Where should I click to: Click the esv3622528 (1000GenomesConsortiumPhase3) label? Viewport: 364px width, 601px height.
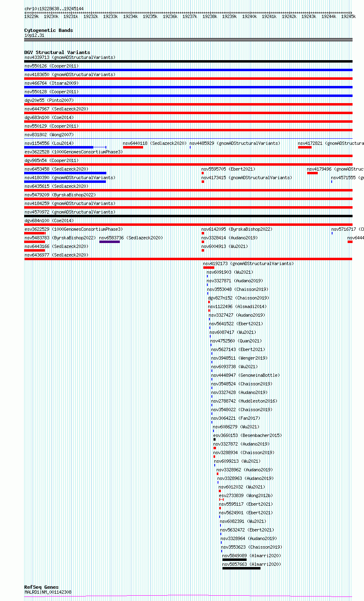pos(74,152)
